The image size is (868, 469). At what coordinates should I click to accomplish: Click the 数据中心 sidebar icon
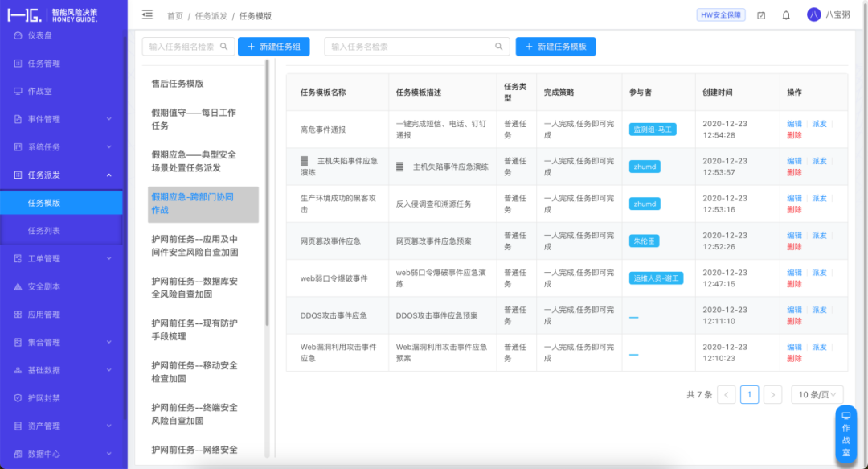18,454
